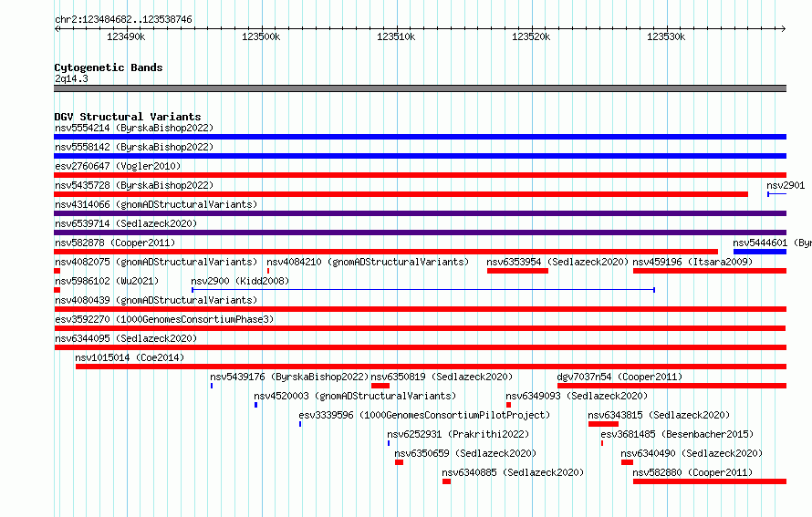Viewport: 812px width, 517px height.
Task: Click the ruler's left arrowhead
Action: [57, 29]
